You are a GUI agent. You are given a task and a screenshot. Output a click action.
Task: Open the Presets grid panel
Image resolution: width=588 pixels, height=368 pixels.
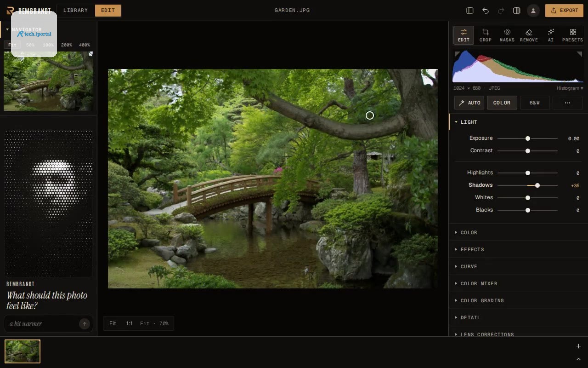click(572, 35)
